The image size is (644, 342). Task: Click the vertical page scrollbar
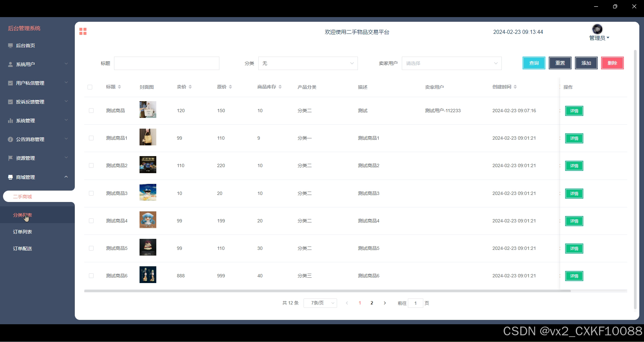(x=635, y=180)
